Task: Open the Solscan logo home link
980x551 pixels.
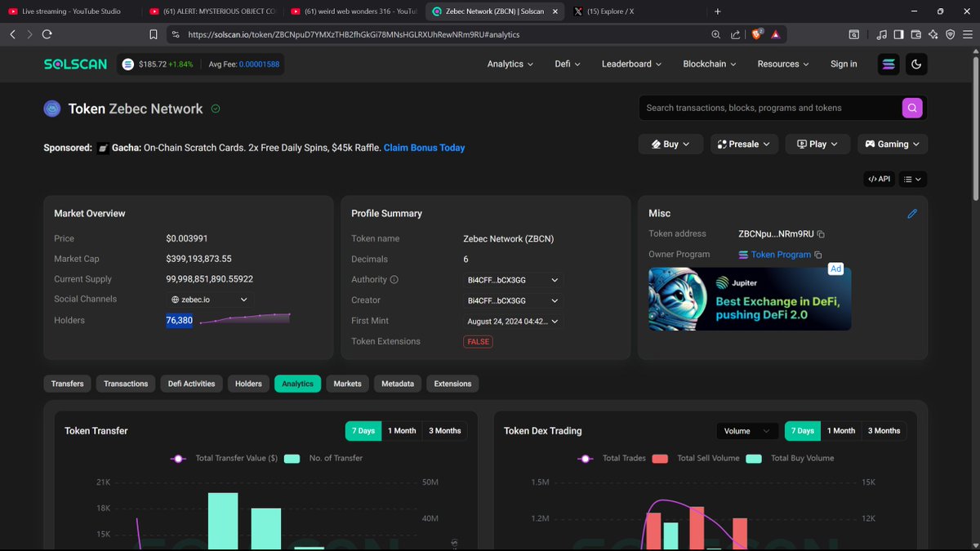Action: pos(75,64)
